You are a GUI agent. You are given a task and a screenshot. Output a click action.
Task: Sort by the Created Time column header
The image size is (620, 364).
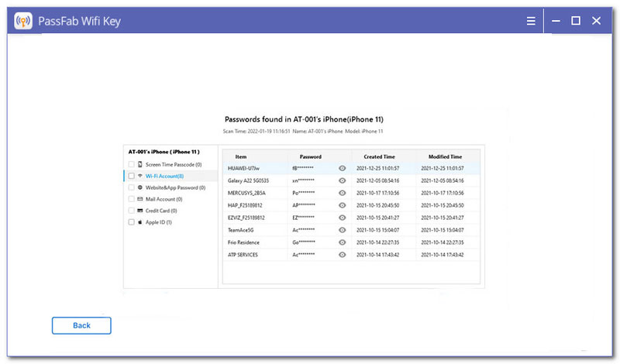click(384, 156)
